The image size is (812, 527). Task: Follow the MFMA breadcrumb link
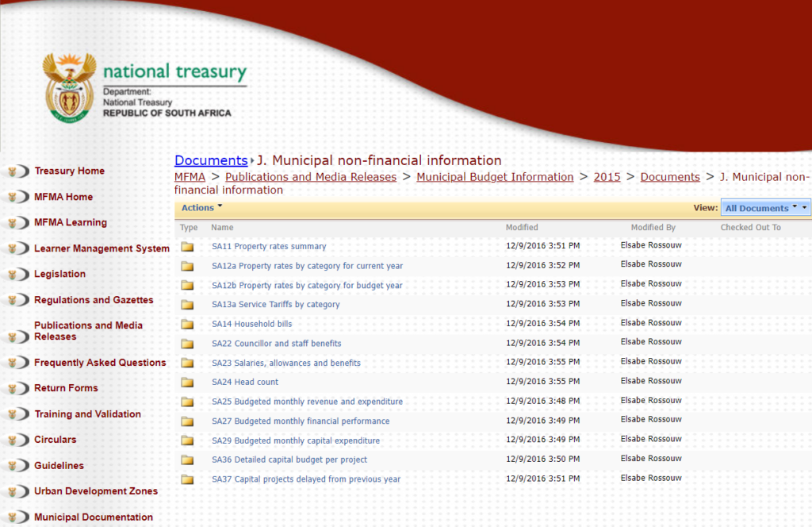[x=190, y=177]
